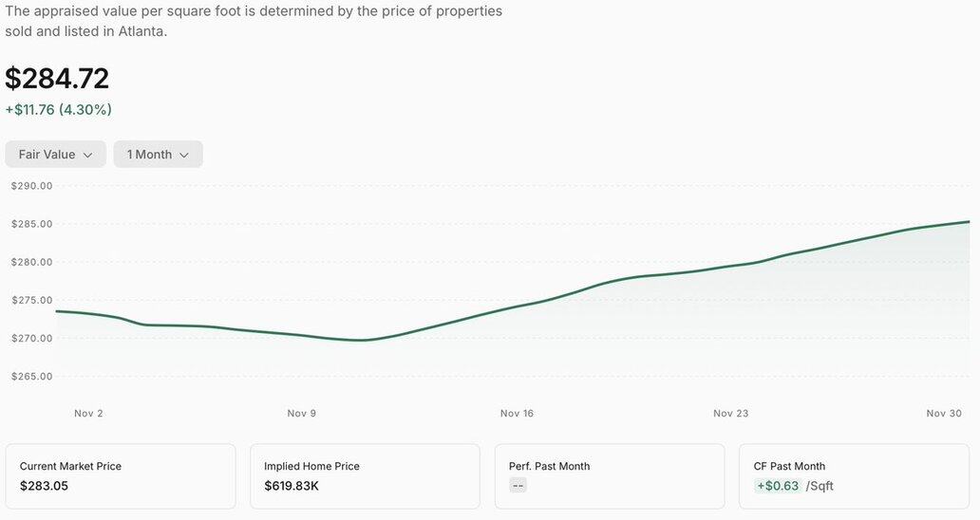This screenshot has height=520, width=980.
Task: Click the $265.00 y-axis label
Action: [31, 377]
